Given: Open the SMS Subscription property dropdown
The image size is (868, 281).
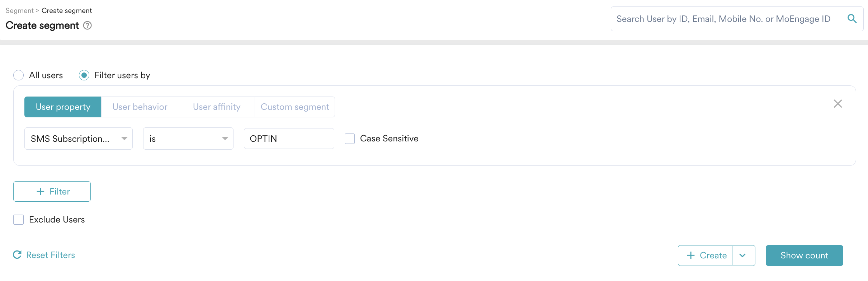Looking at the screenshot, I should tap(79, 139).
